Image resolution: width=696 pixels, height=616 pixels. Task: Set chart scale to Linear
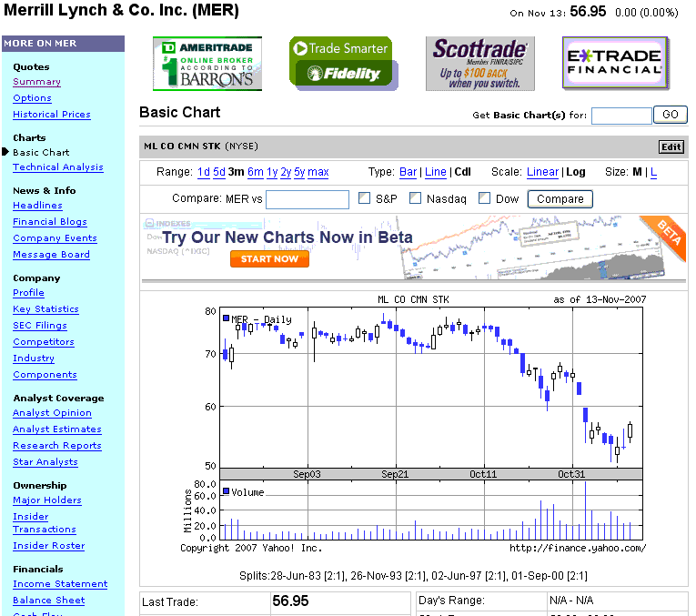tap(542, 172)
